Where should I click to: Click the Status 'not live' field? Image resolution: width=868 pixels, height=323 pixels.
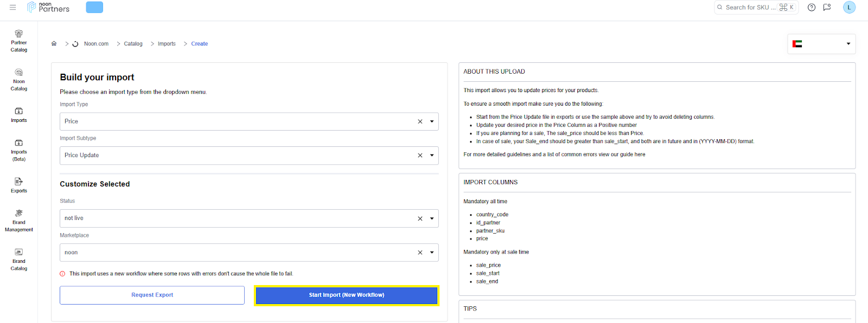pyautogui.click(x=249, y=218)
